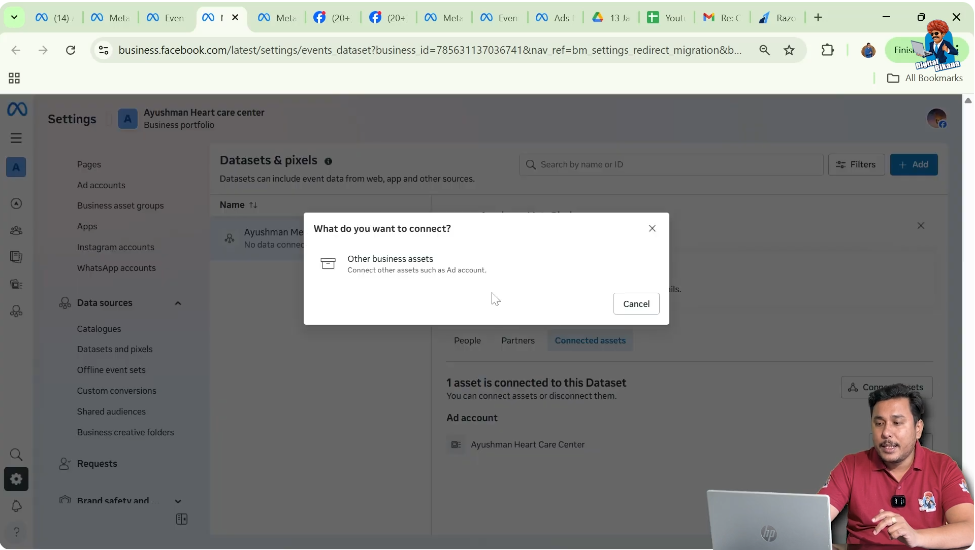Open Apps settings

(x=87, y=226)
